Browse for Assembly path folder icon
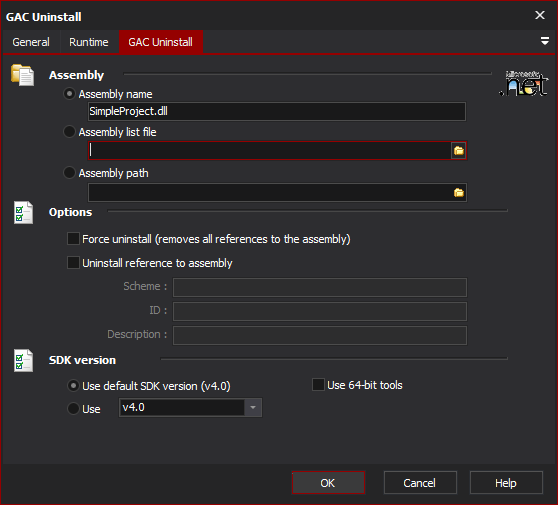 [x=458, y=193]
